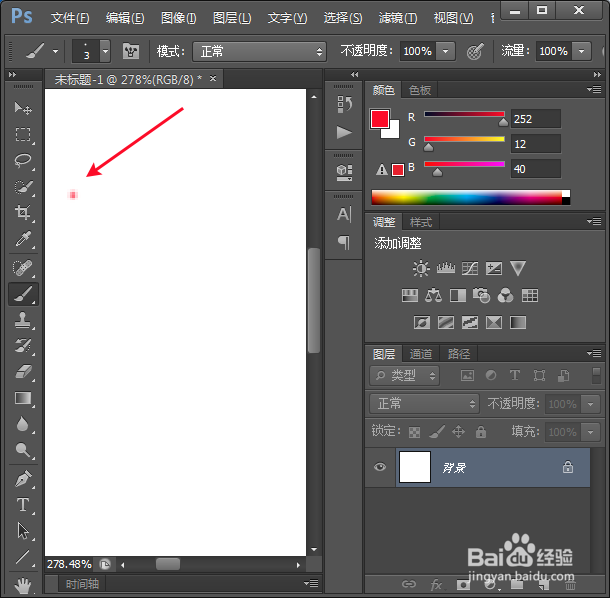Screen dimensions: 610x598
Task: Open the 图层 panel flyout menu
Action: [x=594, y=353]
